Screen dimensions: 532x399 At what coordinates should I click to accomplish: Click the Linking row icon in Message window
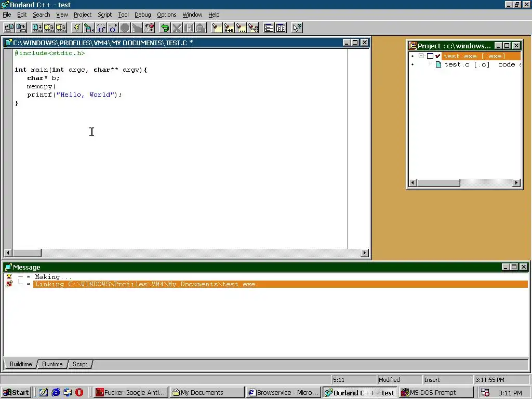[9, 284]
